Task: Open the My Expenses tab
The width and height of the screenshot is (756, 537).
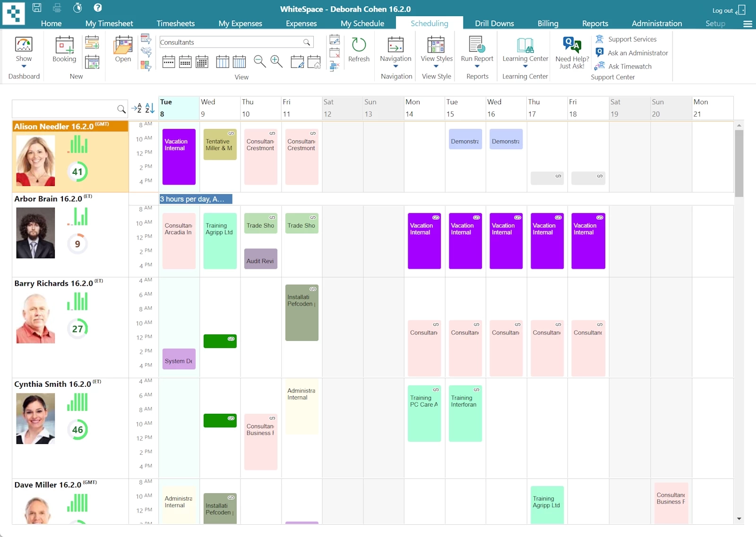Action: click(x=240, y=23)
